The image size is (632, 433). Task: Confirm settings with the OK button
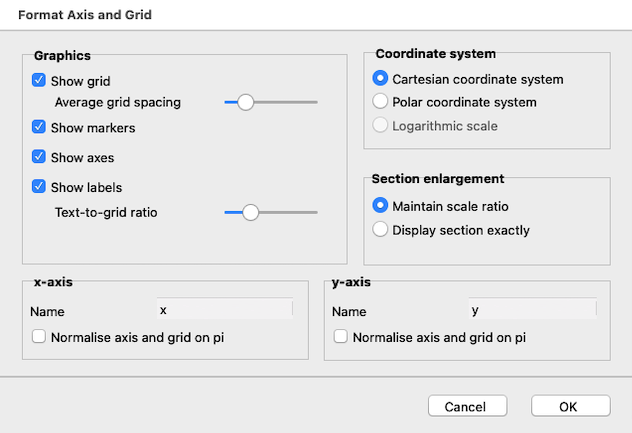[570, 406]
